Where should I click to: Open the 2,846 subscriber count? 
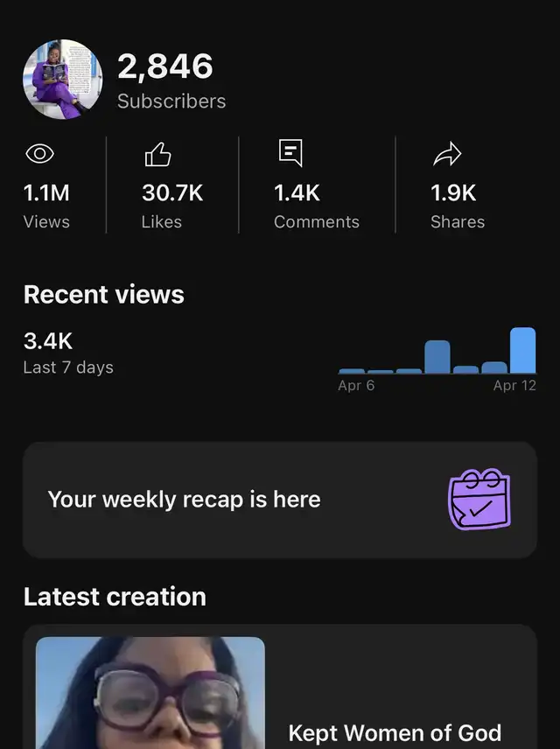[x=165, y=66]
